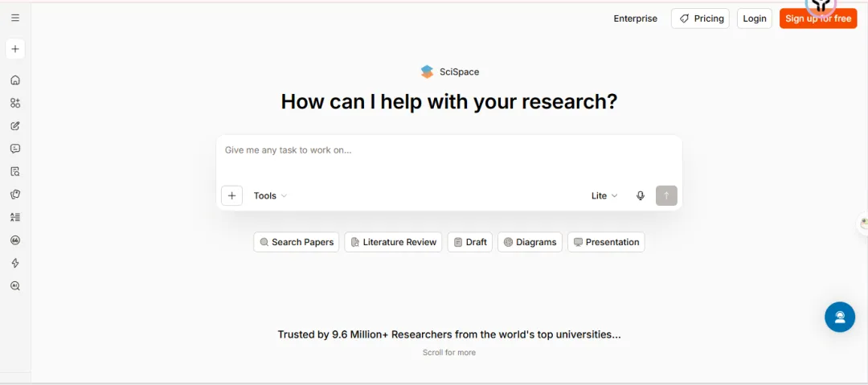868x385 pixels.
Task: Open the chat bubble icon in the sidebar
Action: point(15,149)
